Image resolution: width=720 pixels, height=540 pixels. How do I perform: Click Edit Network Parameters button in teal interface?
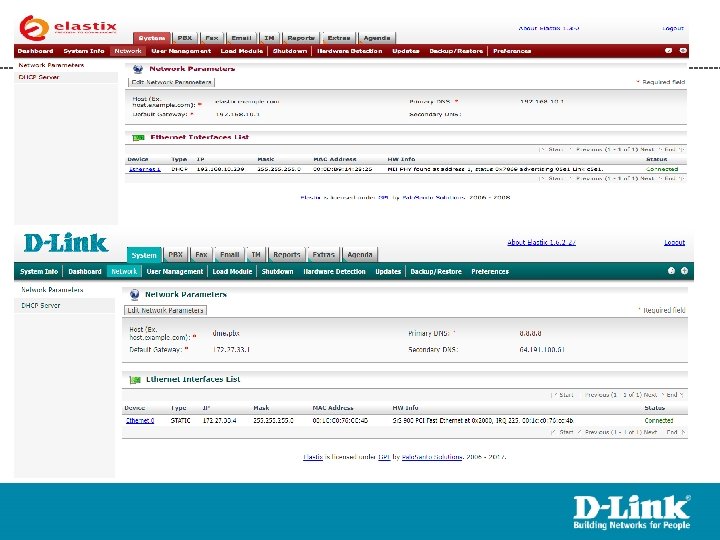pyautogui.click(x=165, y=310)
